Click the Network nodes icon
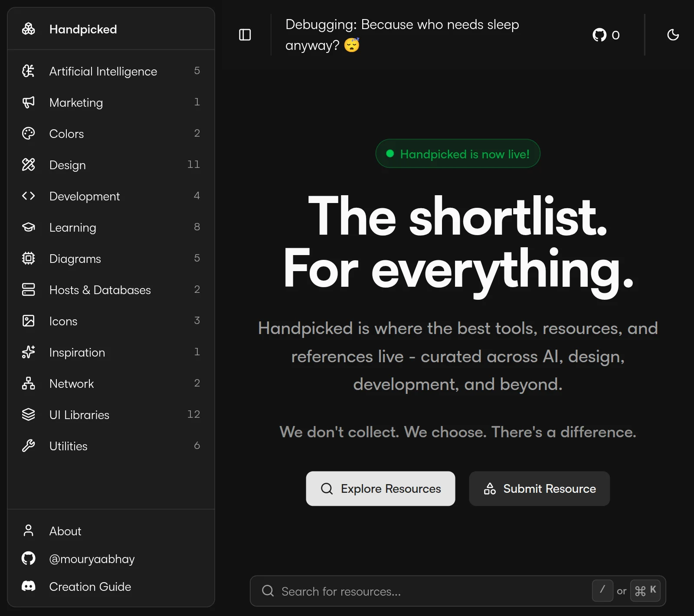This screenshot has height=616, width=694. (29, 383)
